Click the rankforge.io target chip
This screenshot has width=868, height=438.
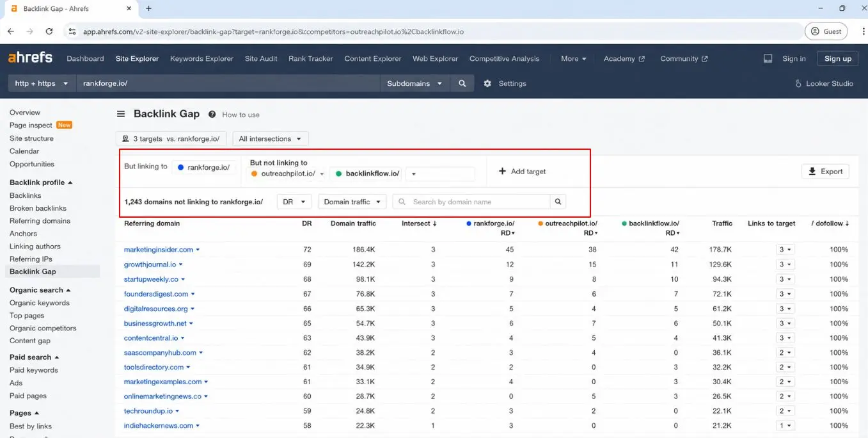tap(204, 167)
